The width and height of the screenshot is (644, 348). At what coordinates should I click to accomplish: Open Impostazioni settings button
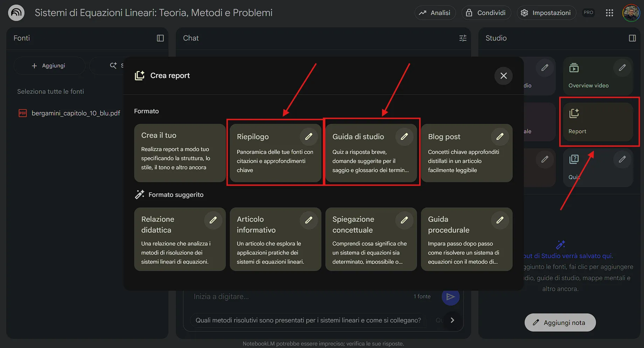(546, 13)
